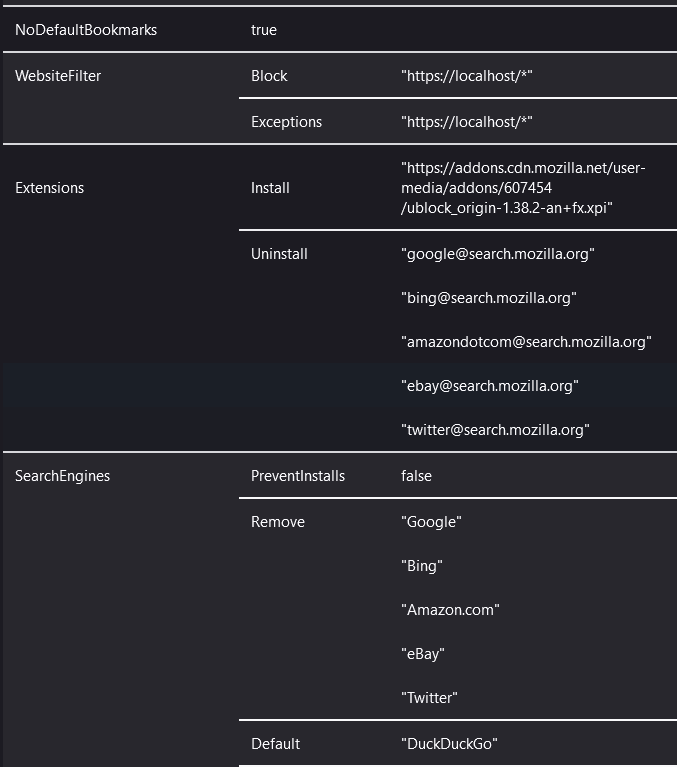Select the twitter@search.mozilla.org entry
Viewport: 677px width, 767px height.
495,430
